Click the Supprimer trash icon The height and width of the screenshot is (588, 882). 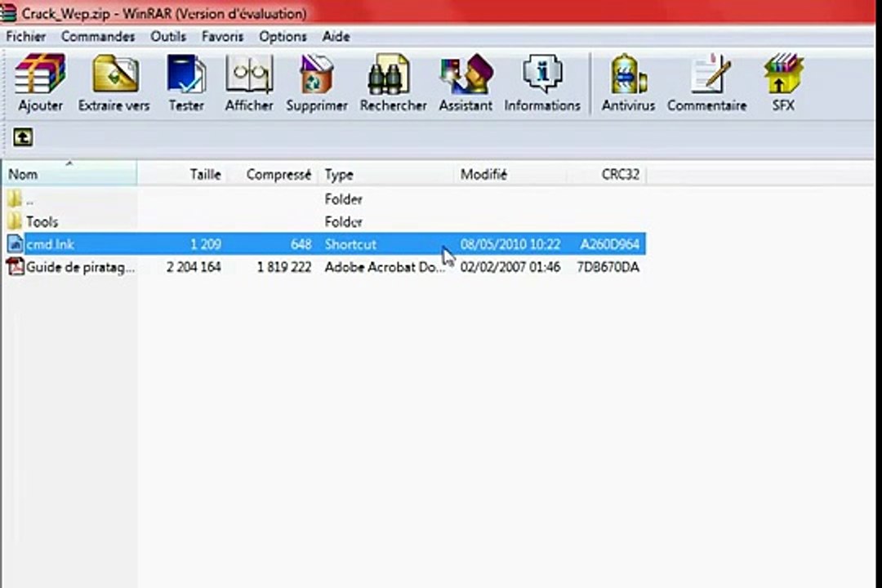click(317, 73)
